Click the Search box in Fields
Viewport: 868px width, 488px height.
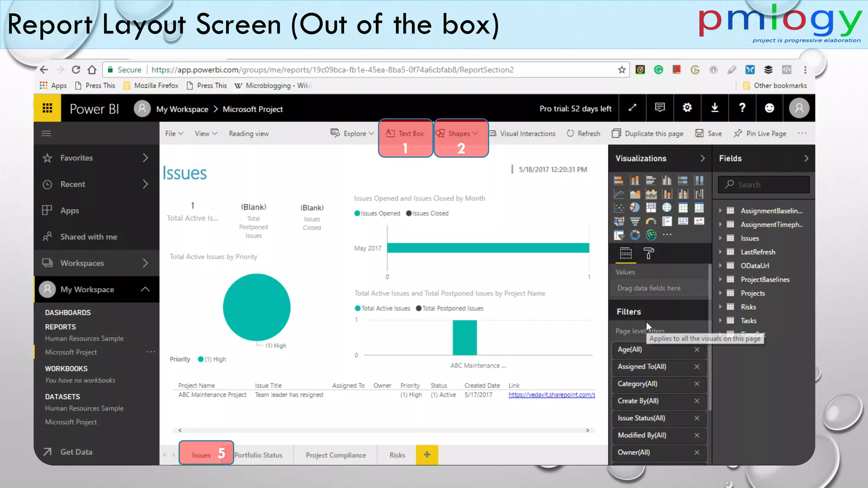point(764,185)
